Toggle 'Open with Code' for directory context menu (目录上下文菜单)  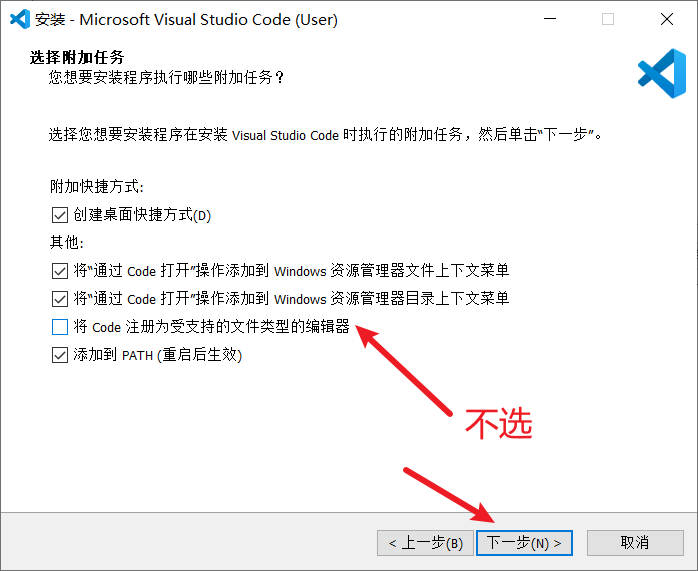pyautogui.click(x=60, y=299)
